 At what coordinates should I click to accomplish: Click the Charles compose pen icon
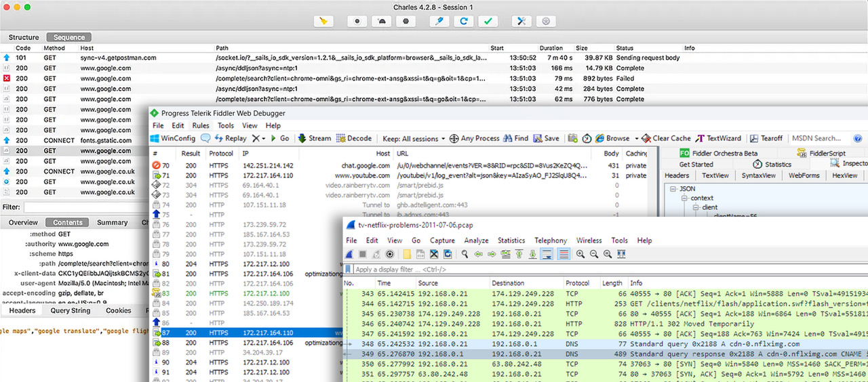(x=439, y=21)
